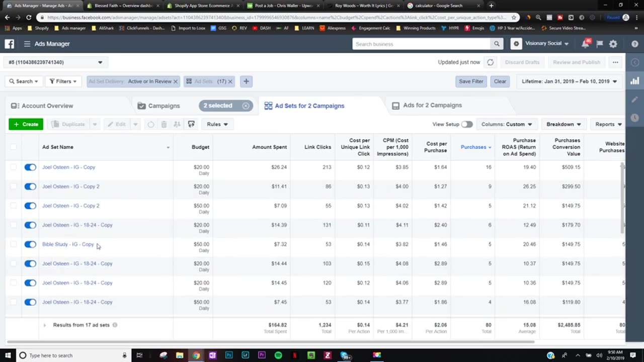Click the preview icon beside Rules

point(191,124)
